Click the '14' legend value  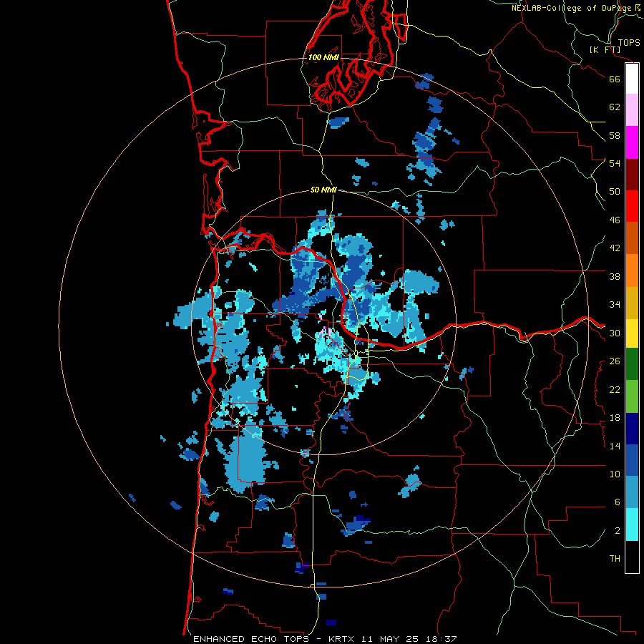tap(615, 446)
